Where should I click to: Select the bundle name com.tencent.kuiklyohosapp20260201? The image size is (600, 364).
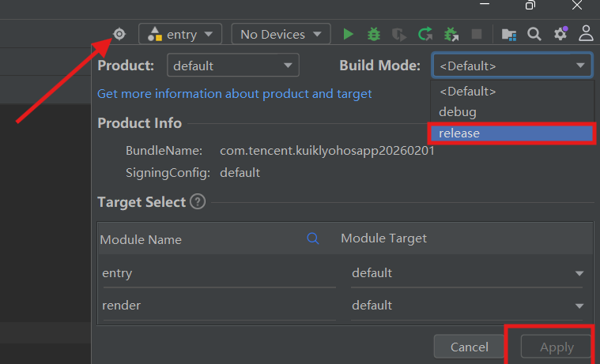(327, 151)
